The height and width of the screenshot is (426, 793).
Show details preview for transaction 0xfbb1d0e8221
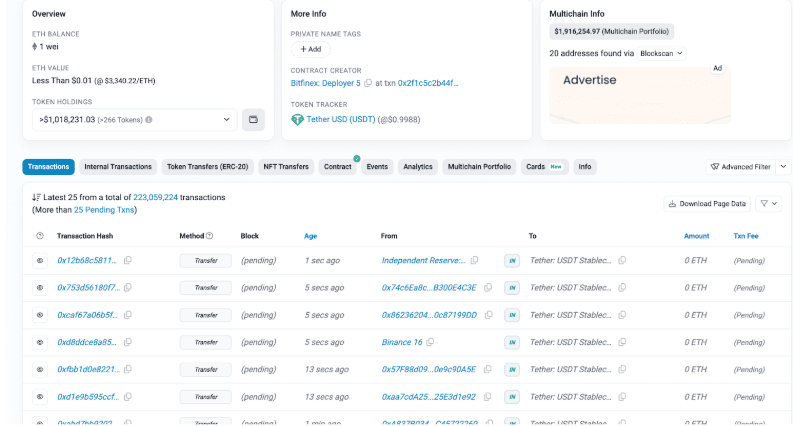(40, 369)
